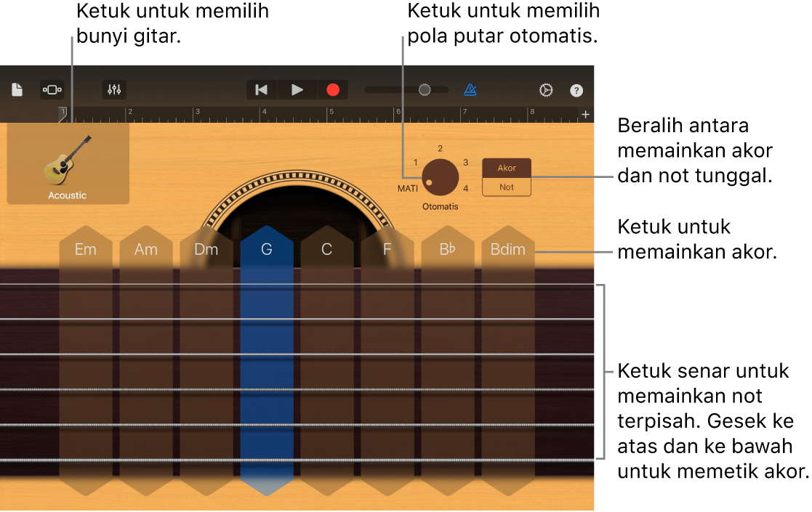Skip to the beginning of the song
The image size is (812, 512).
261,89
